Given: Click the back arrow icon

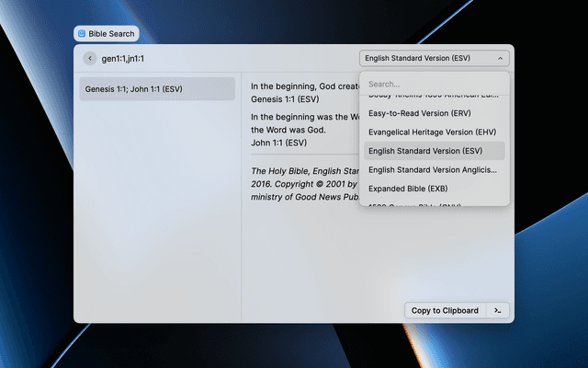Looking at the screenshot, I should pyautogui.click(x=89, y=58).
